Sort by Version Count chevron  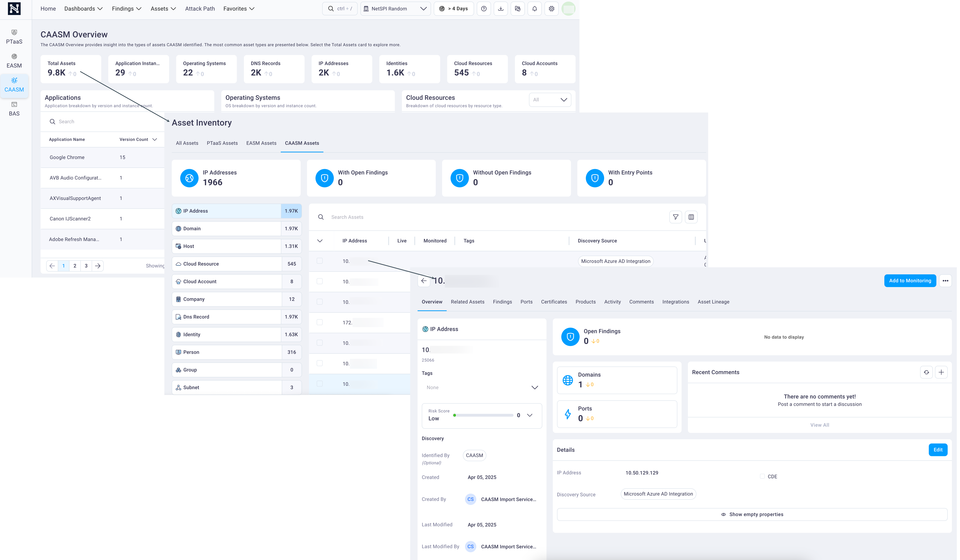tap(155, 139)
